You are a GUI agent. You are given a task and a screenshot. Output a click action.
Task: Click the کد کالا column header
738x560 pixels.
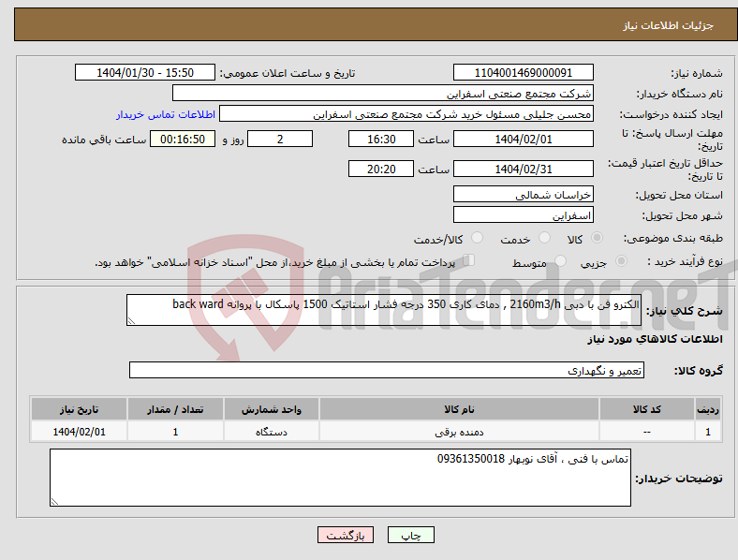tap(647, 409)
